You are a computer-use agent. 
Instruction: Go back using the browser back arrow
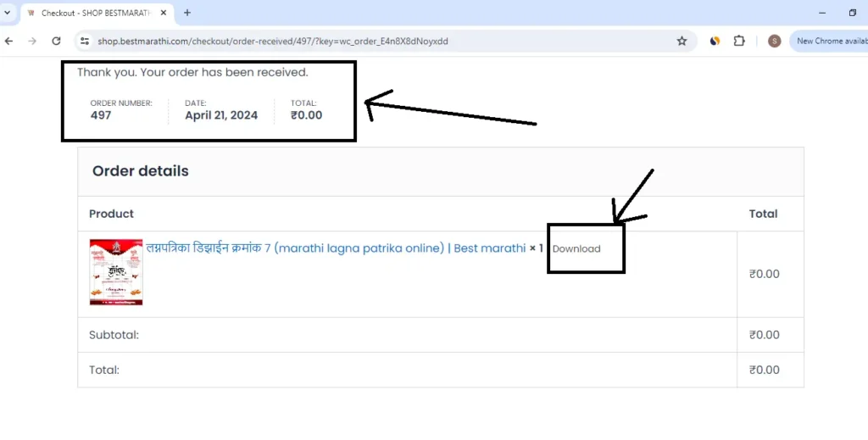[9, 41]
